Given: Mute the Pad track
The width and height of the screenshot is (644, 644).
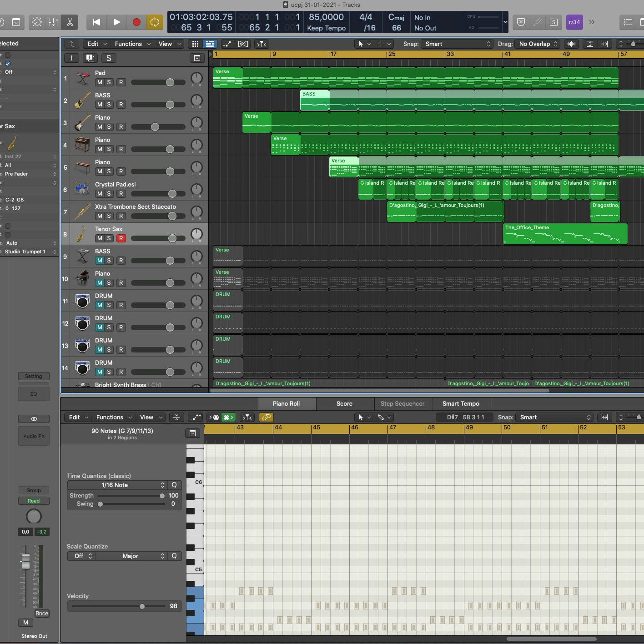Looking at the screenshot, I should click(x=100, y=82).
